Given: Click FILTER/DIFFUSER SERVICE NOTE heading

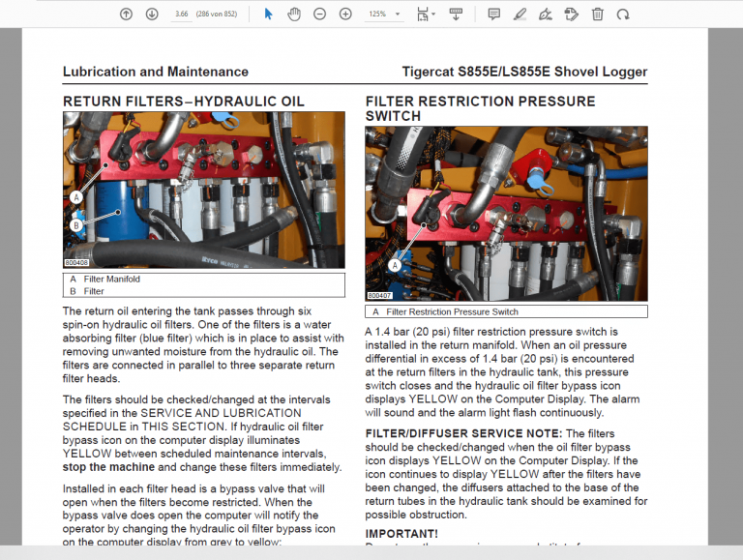Looking at the screenshot, I should [x=463, y=433].
